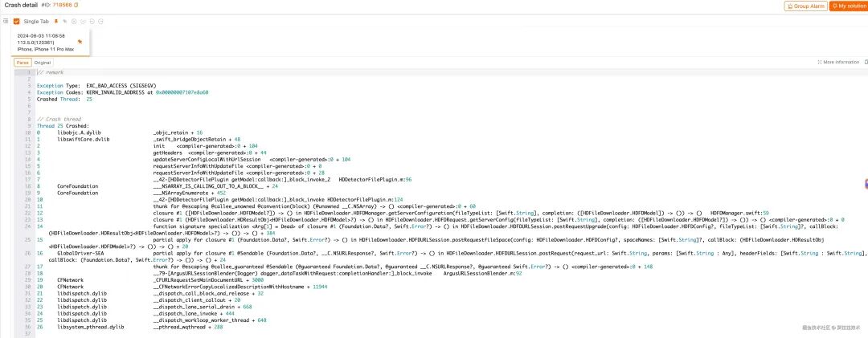Click '_CFNetworkErrorCopyLocalizedDescriptionWithHostname + 11944' frame
The height and width of the screenshot is (338, 868).
[240, 287]
